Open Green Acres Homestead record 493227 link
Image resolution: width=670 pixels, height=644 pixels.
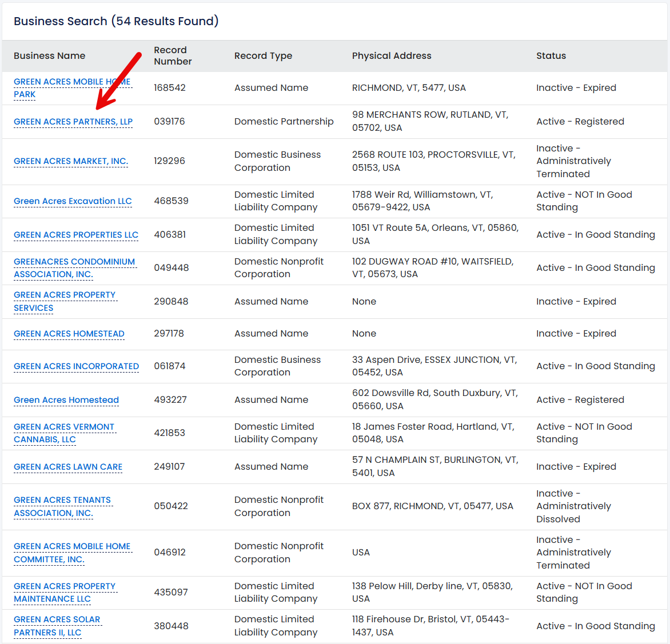pyautogui.click(x=66, y=400)
